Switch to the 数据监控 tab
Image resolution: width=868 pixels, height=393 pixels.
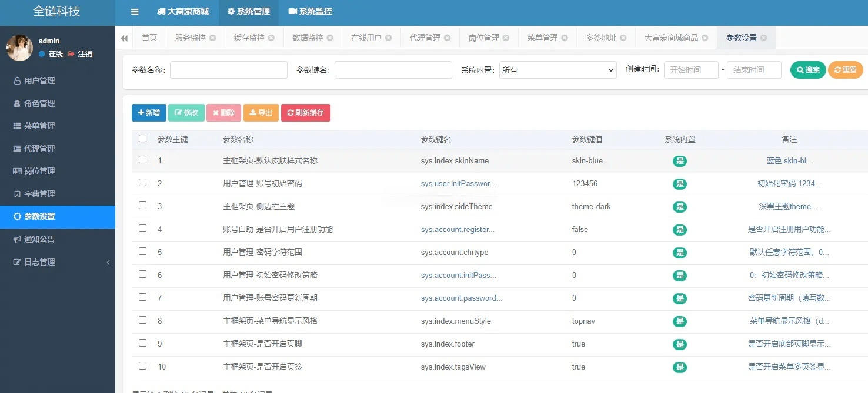point(308,37)
